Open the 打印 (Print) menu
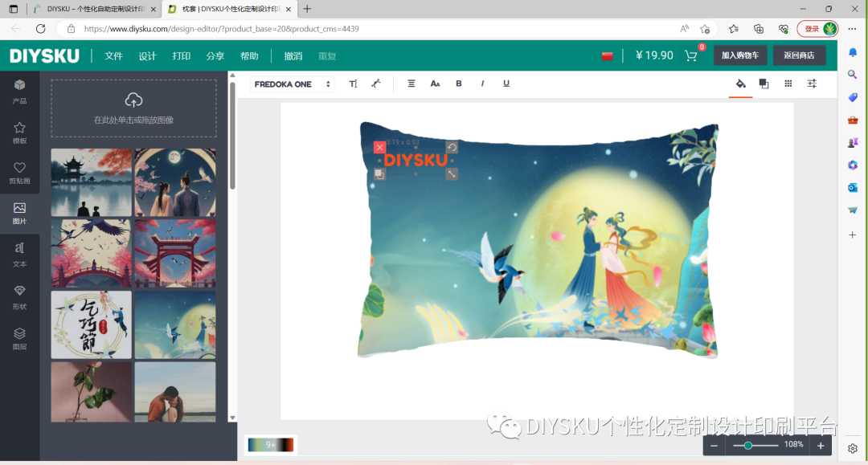The width and height of the screenshot is (868, 465). 181,56
